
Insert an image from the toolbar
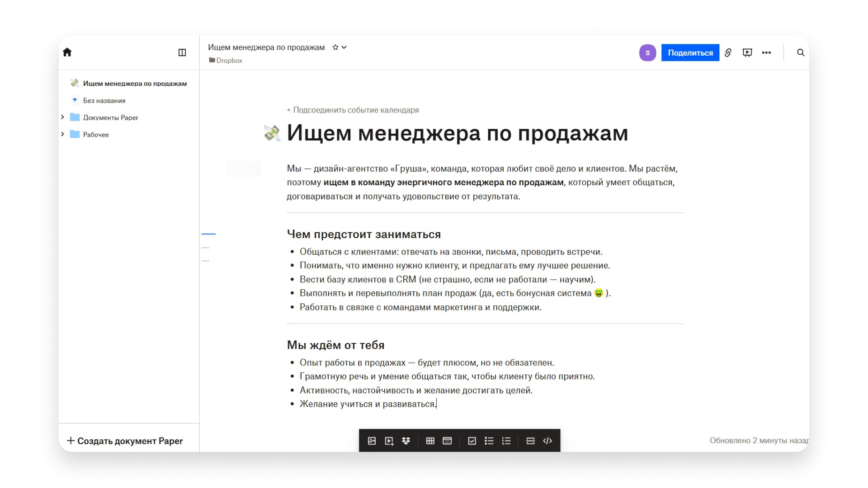click(x=372, y=441)
